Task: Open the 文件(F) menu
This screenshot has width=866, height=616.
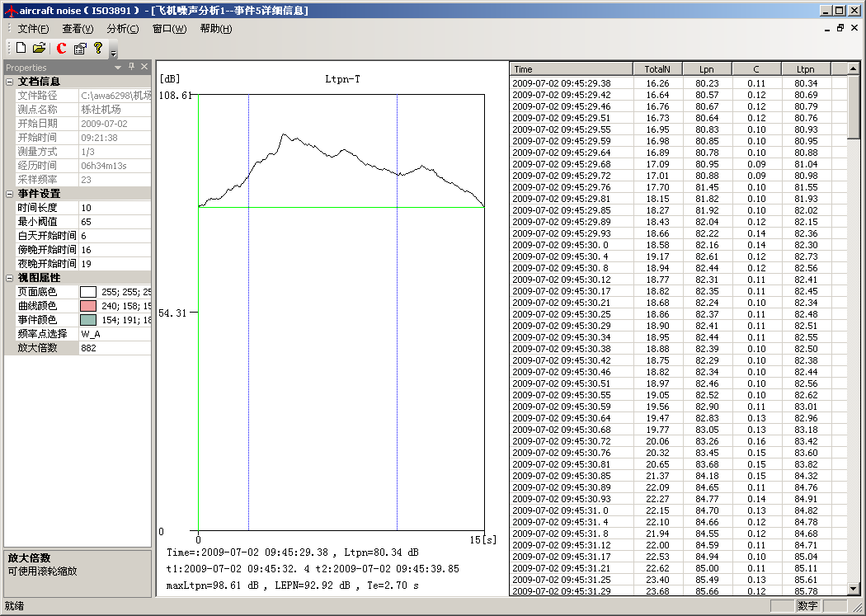Action: 33,29
